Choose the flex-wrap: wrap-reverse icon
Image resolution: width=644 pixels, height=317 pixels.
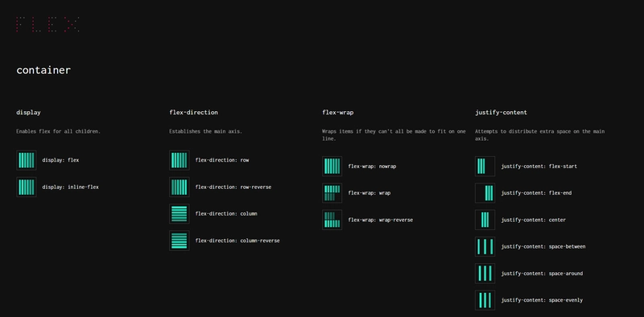(332, 220)
